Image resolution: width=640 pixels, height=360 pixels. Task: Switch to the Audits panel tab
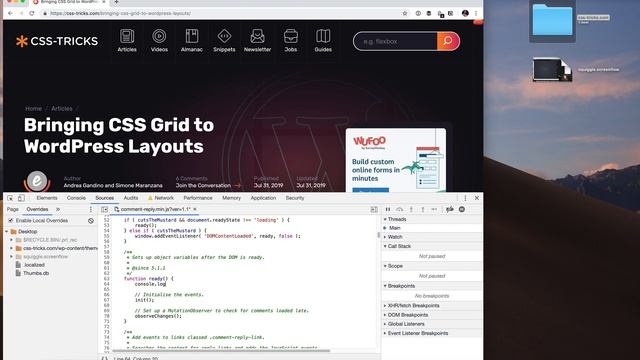pyautogui.click(x=131, y=198)
